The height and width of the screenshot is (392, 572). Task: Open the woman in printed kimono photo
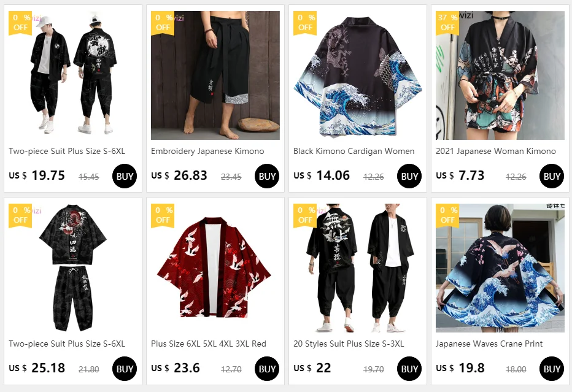[x=500, y=75]
